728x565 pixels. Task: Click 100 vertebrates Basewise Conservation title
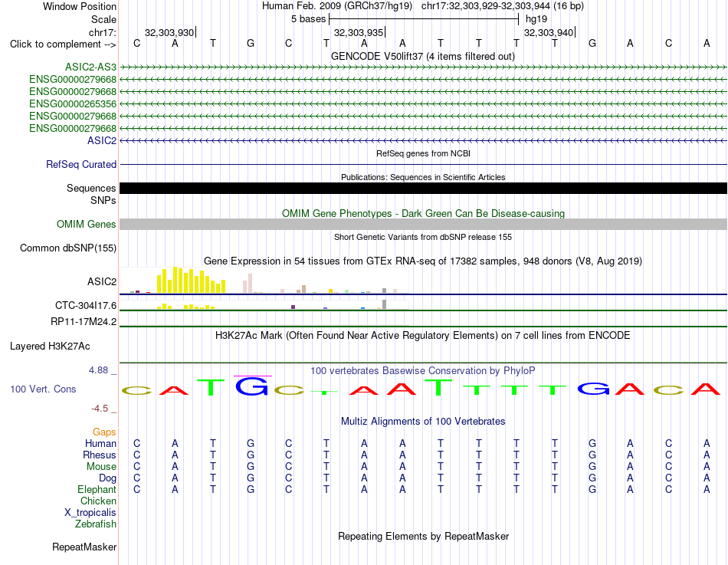point(423,371)
